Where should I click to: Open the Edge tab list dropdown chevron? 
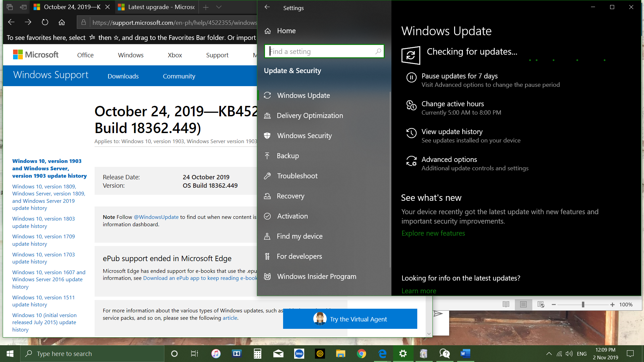point(219,7)
